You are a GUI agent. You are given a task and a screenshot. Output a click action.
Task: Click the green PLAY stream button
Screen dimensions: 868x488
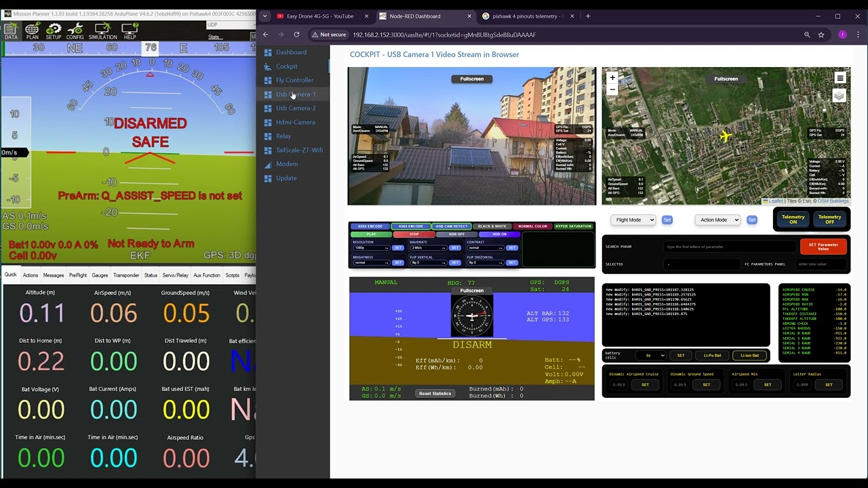pos(371,235)
